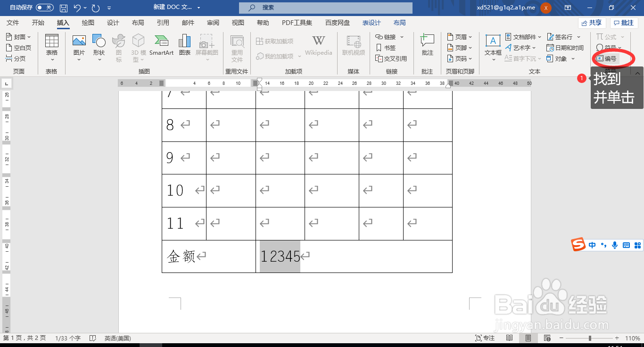Switch to Web Layout view icon
644x347 pixels.
pyautogui.click(x=547, y=338)
